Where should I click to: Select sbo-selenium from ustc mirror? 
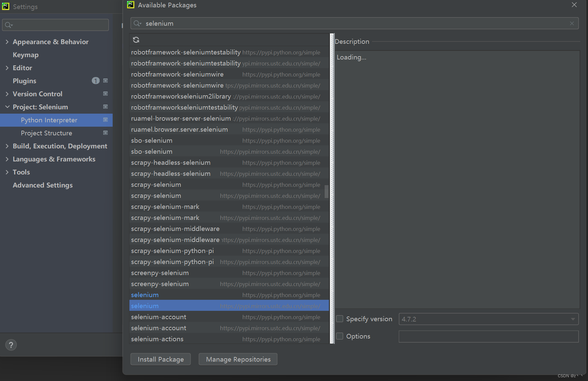pos(229,151)
